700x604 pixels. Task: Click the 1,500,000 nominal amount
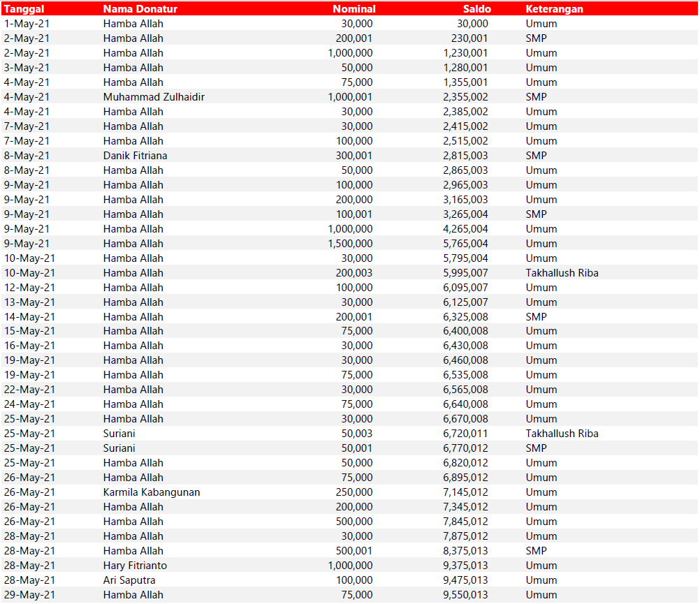coord(350,244)
